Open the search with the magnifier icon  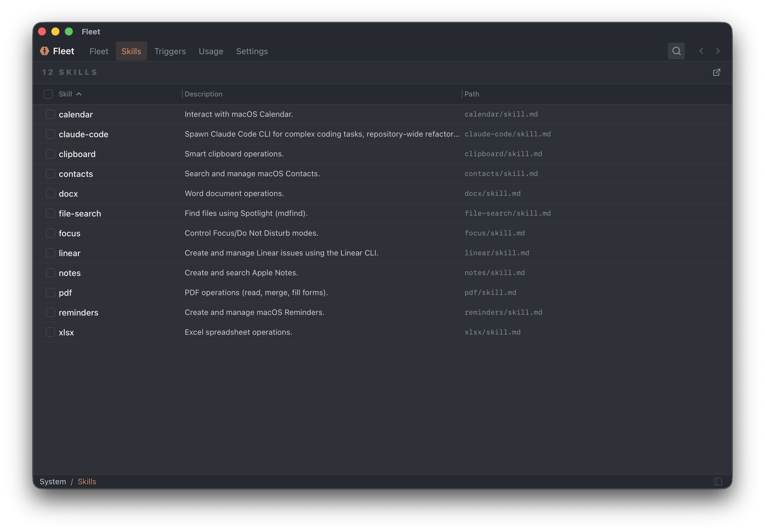click(x=676, y=51)
